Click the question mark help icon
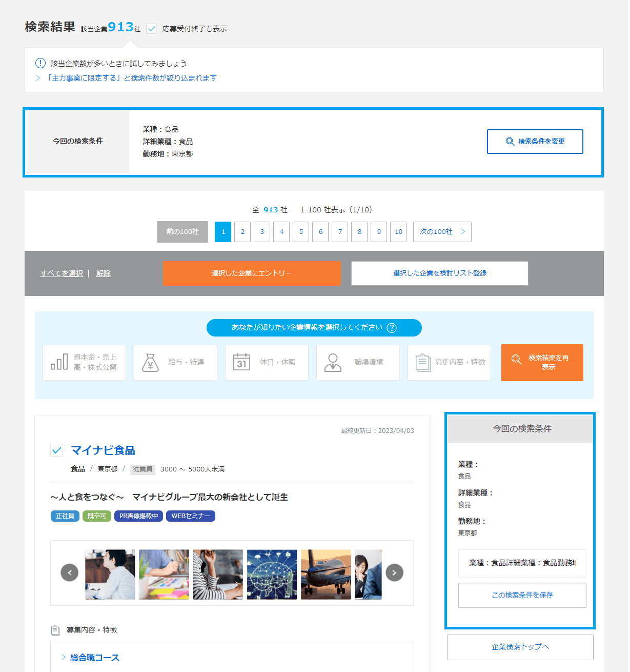This screenshot has height=672, width=630. pyautogui.click(x=392, y=328)
